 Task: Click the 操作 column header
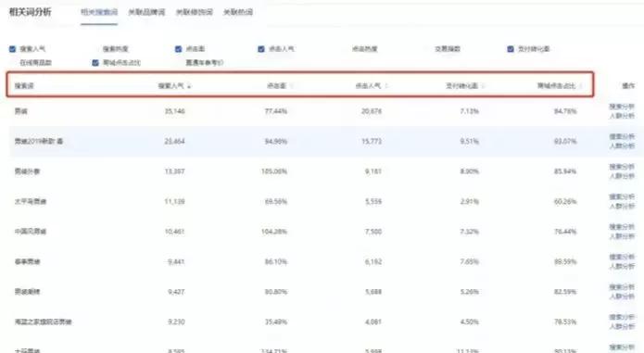(628, 86)
